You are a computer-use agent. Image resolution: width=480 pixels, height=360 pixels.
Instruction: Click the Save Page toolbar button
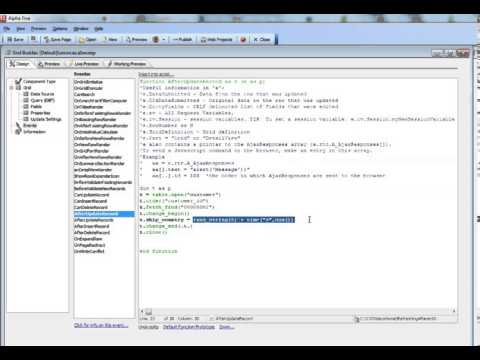[57, 39]
